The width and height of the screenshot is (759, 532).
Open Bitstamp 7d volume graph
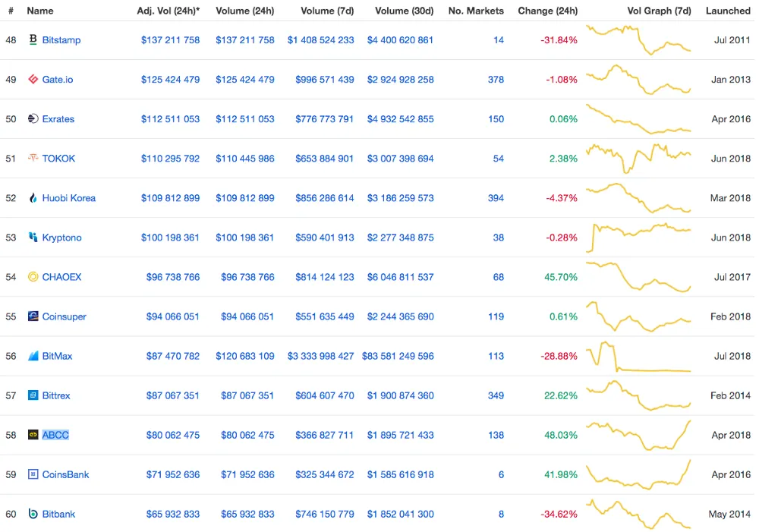coord(638,39)
